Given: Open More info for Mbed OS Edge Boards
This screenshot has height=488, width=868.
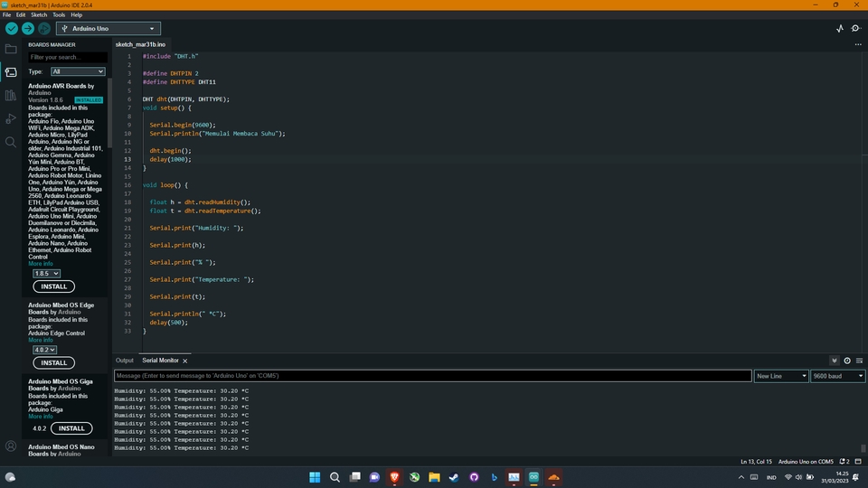Looking at the screenshot, I should point(41,341).
